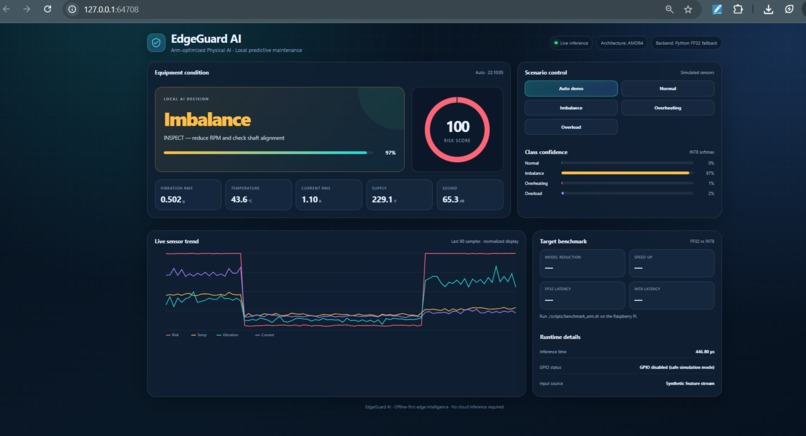
Task: Click the "EdgeGuard AI" title text
Action: 206,39
